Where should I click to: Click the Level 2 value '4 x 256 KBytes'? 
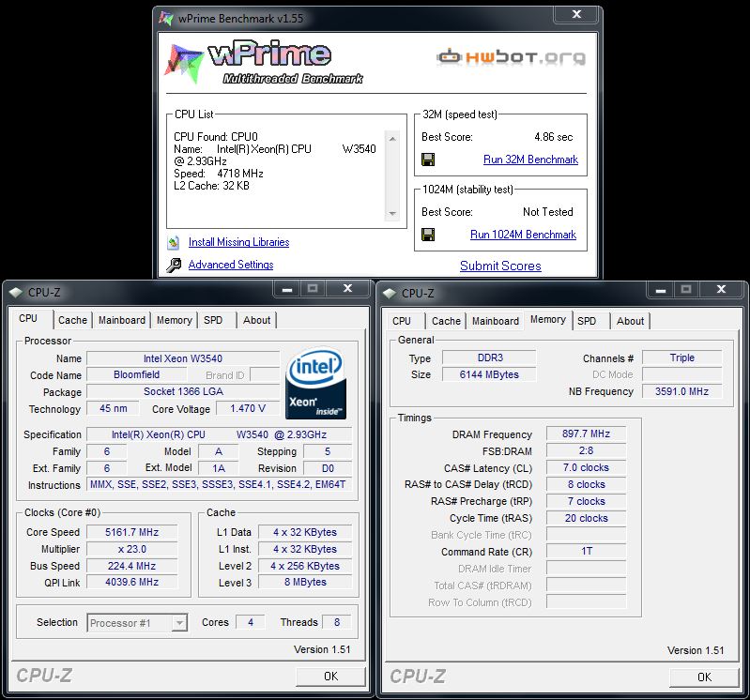[x=305, y=566]
